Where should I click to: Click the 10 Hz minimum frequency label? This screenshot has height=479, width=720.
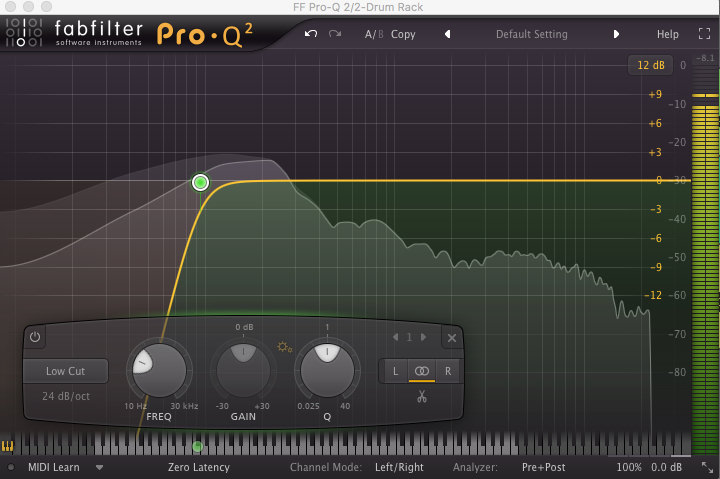coord(135,406)
